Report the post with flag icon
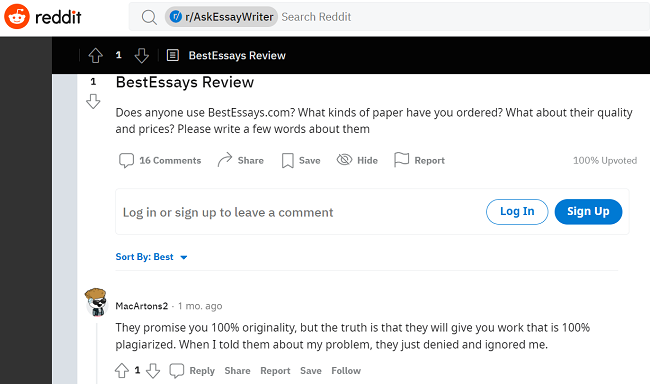Image resolution: width=650 pixels, height=384 pixels. [419, 160]
